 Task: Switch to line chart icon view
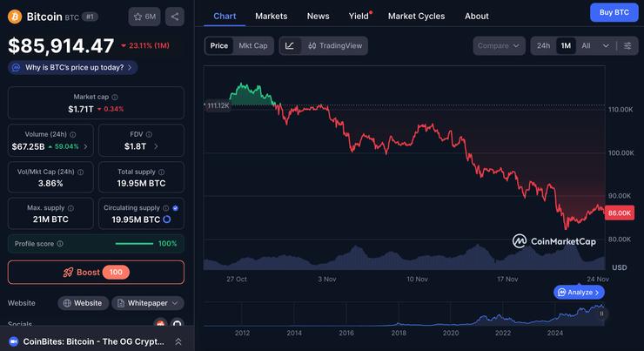coord(290,45)
